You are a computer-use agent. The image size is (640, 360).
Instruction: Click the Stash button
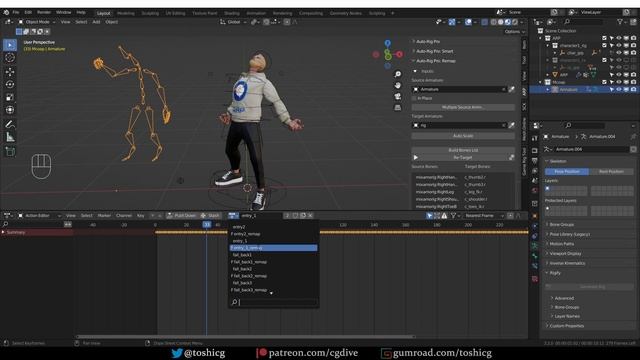pos(211,216)
